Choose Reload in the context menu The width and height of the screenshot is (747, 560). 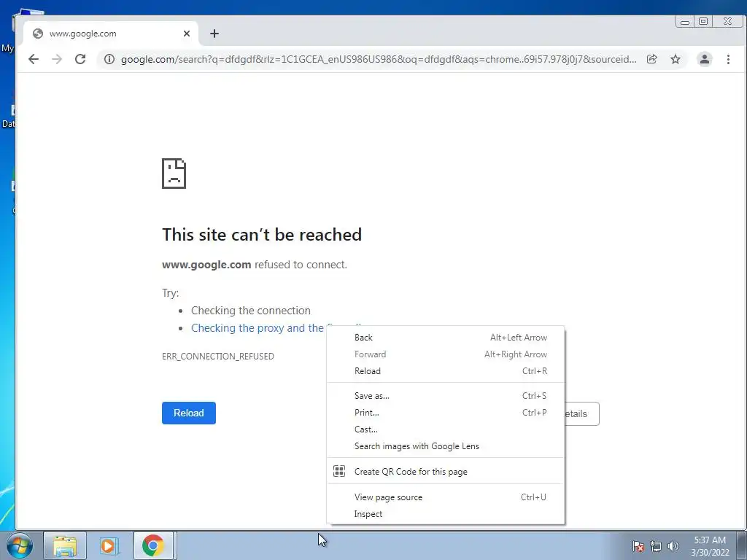(x=446, y=371)
